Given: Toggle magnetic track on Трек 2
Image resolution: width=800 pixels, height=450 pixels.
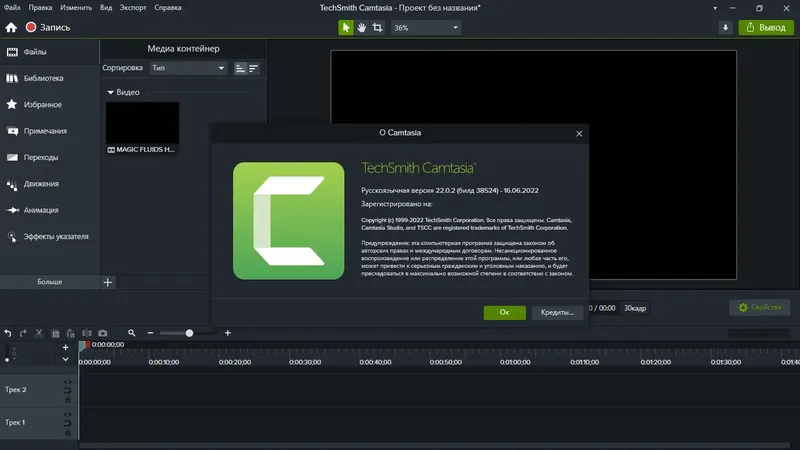Looking at the screenshot, I should 67,391.
